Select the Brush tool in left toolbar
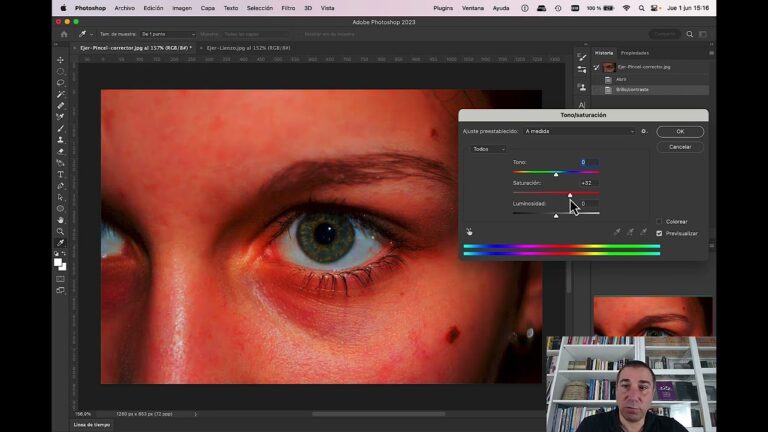The height and width of the screenshot is (432, 768). pyautogui.click(x=60, y=128)
